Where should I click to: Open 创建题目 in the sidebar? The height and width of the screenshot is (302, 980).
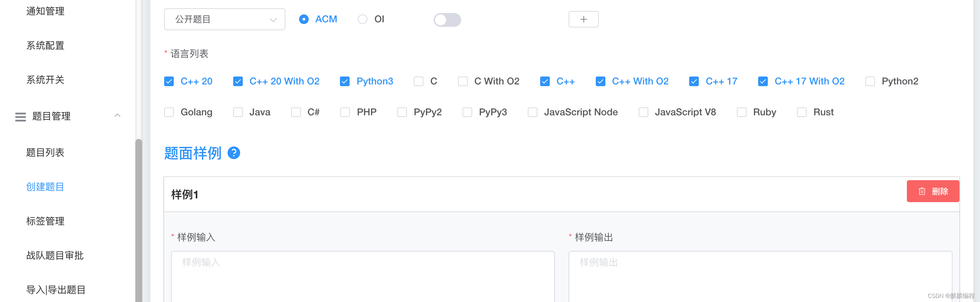[45, 187]
